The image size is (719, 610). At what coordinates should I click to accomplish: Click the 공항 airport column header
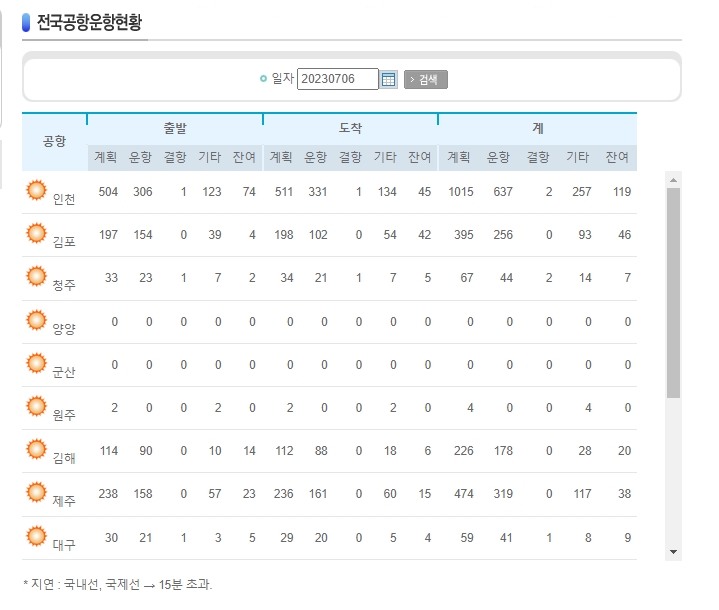click(x=55, y=141)
